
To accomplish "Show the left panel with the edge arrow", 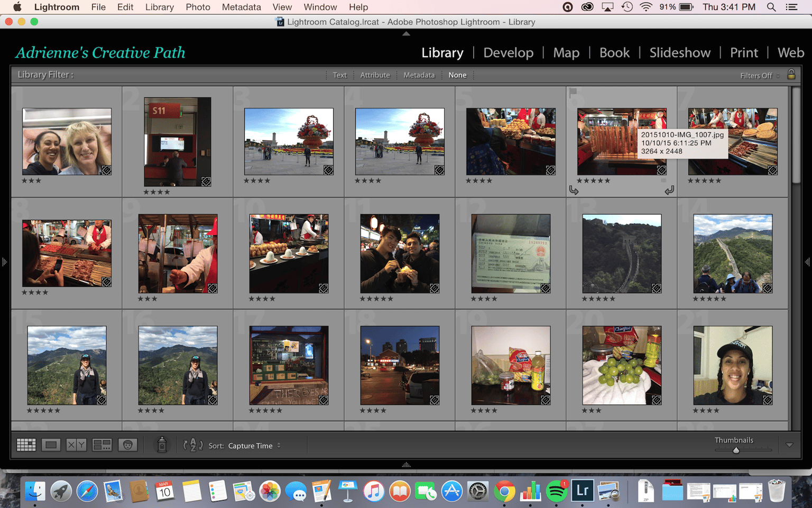I will [4, 262].
